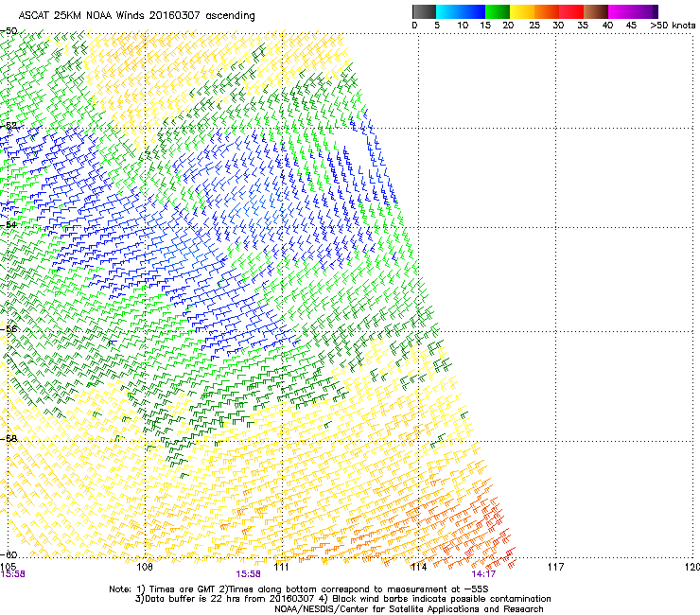700x615 pixels.
Task: Click the blue 5–15 knots legend segment
Action: tap(461, 11)
